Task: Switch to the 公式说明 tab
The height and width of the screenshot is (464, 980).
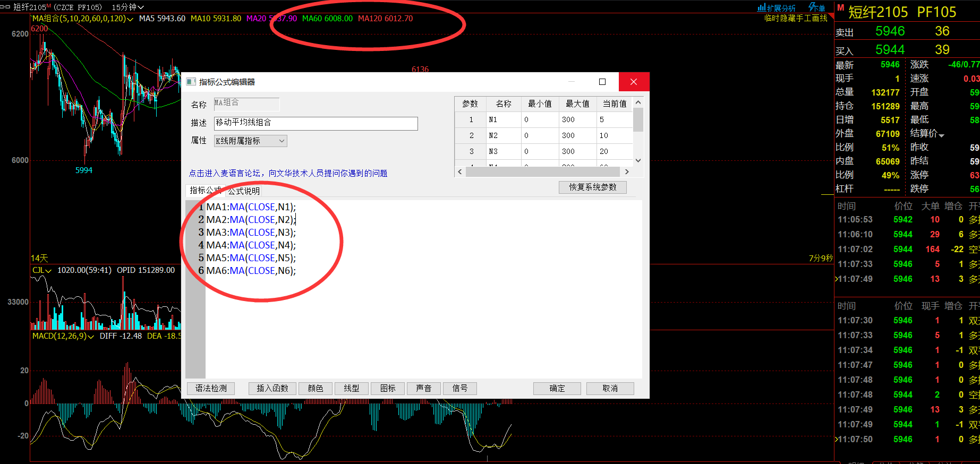Action: tap(244, 191)
